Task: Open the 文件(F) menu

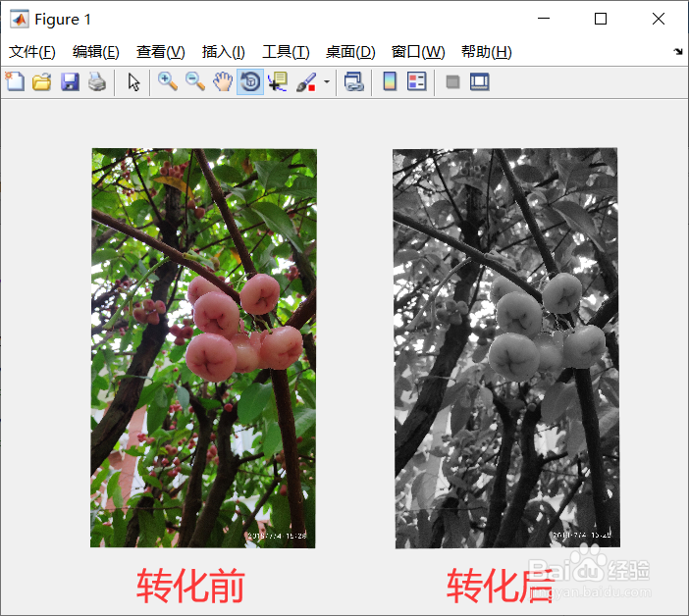Action: (32, 52)
